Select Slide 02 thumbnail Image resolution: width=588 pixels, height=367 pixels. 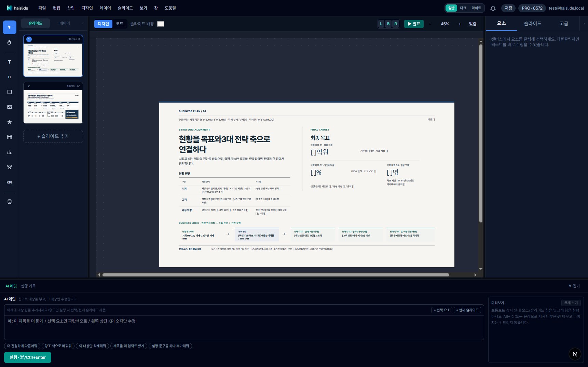coord(53,103)
